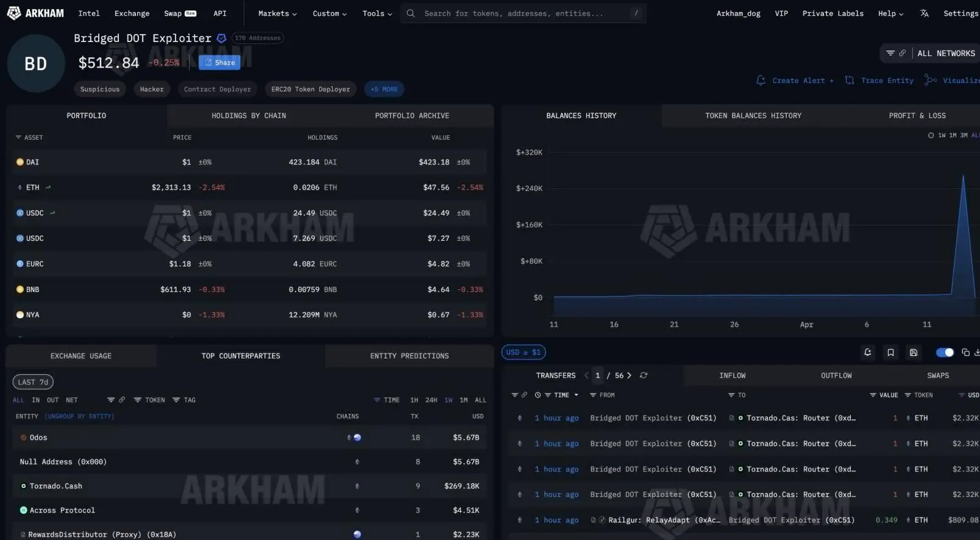Switch to Portfolio Archive tab
The width and height of the screenshot is (980, 540).
pos(412,116)
